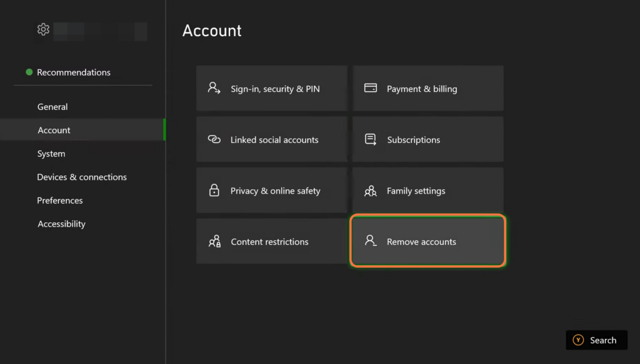The height and width of the screenshot is (364, 640).
Task: Select the Remove accounts tile
Action: (428, 241)
